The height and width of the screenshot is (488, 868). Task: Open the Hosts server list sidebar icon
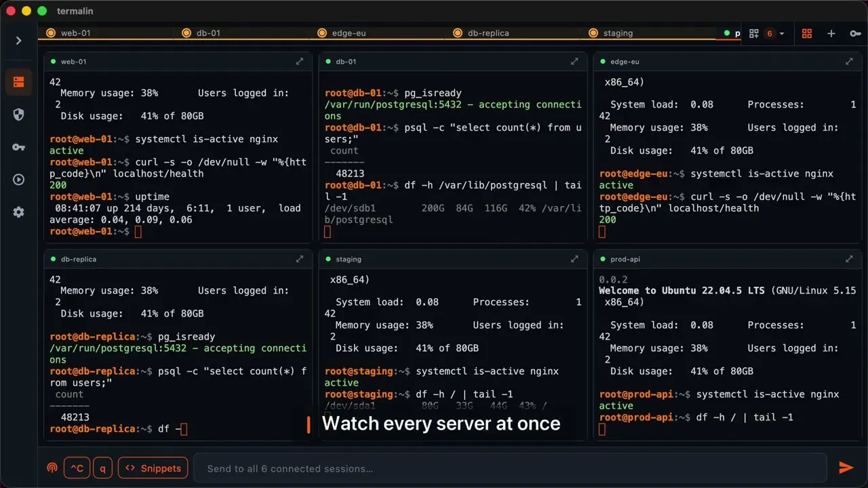(18, 82)
